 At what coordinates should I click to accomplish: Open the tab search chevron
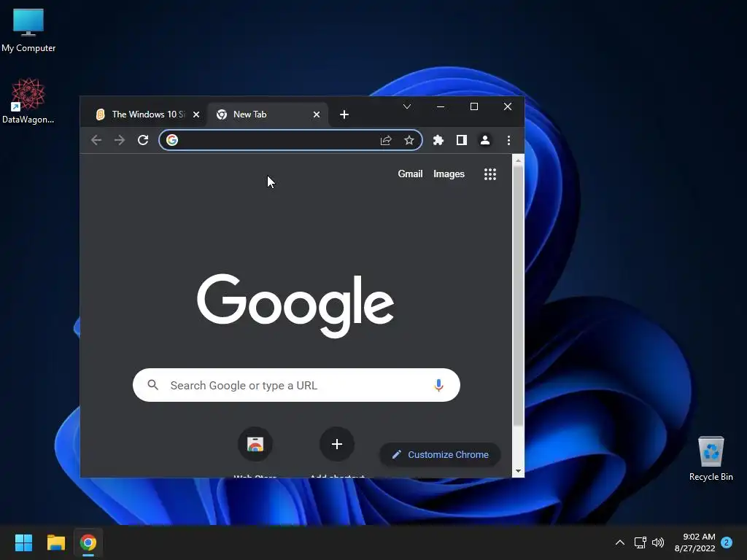pyautogui.click(x=407, y=106)
